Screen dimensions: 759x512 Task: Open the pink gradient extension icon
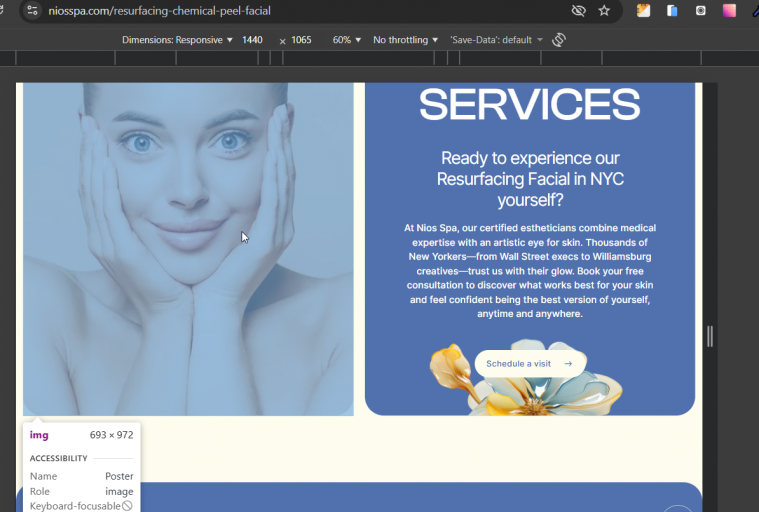[x=729, y=10]
